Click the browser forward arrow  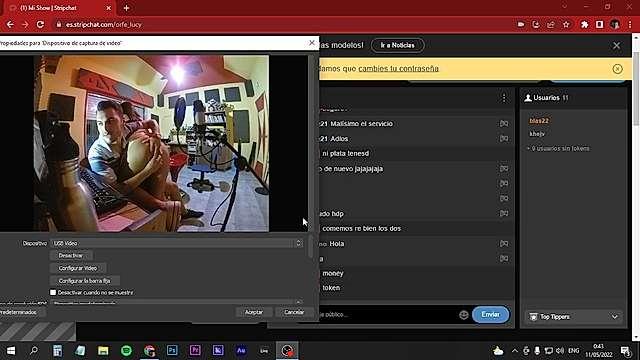pyautogui.click(x=25, y=24)
